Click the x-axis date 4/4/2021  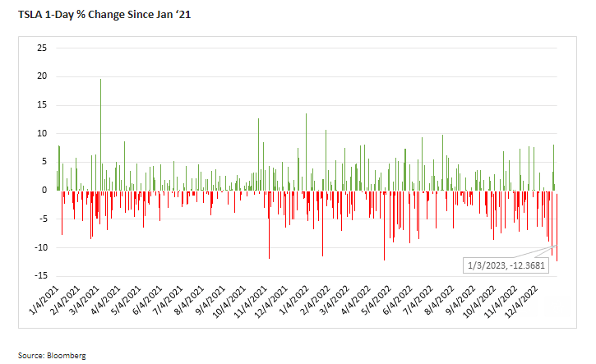(105, 300)
